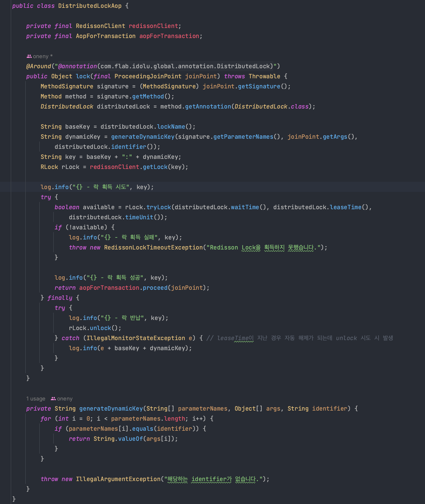Click the lockName() call
The image size is (425, 504).
pos(174,127)
